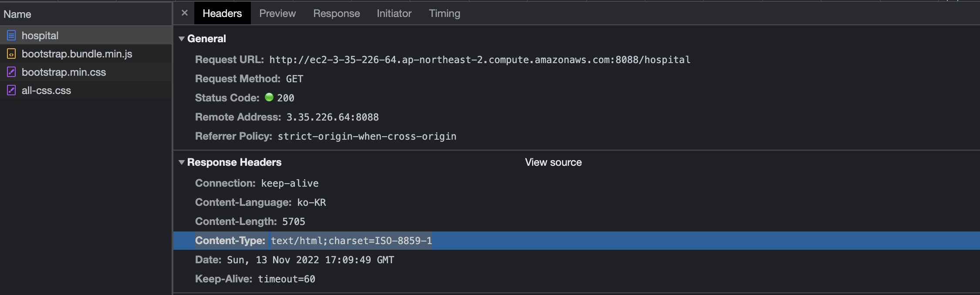Screen dimensions: 980x295
Task: Click the Remote Address 3.35.226.64:8088 value
Action: tap(332, 117)
